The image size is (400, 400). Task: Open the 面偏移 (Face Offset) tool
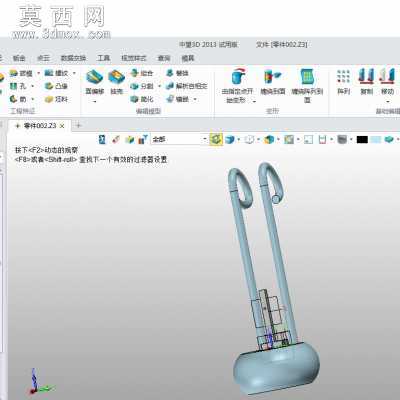point(95,82)
